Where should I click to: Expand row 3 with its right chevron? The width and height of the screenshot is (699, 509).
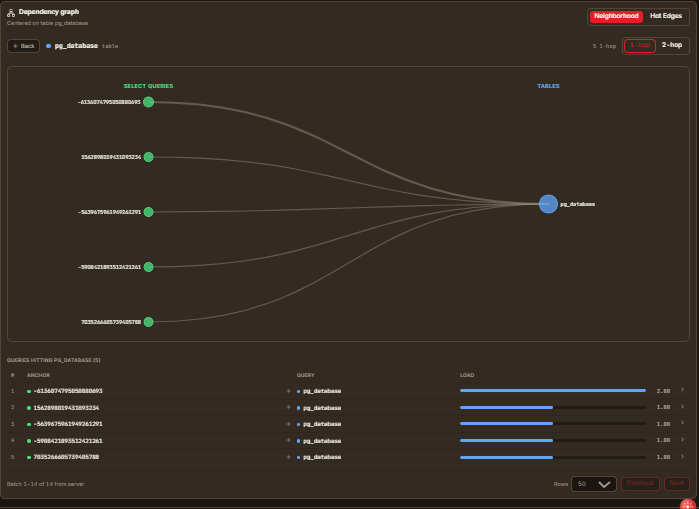tap(682, 423)
